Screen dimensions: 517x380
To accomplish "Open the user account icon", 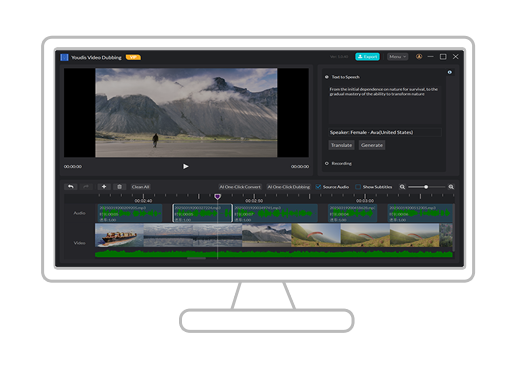I will 419,57.
